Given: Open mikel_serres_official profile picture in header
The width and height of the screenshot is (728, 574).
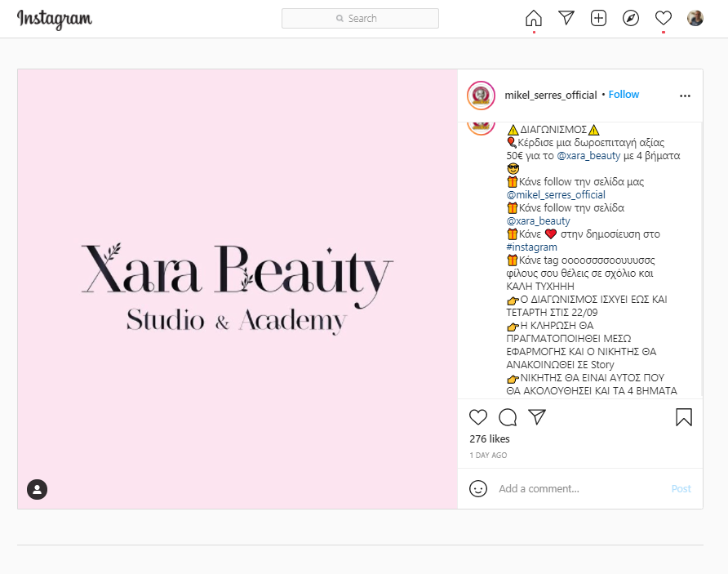Looking at the screenshot, I should [x=481, y=96].
